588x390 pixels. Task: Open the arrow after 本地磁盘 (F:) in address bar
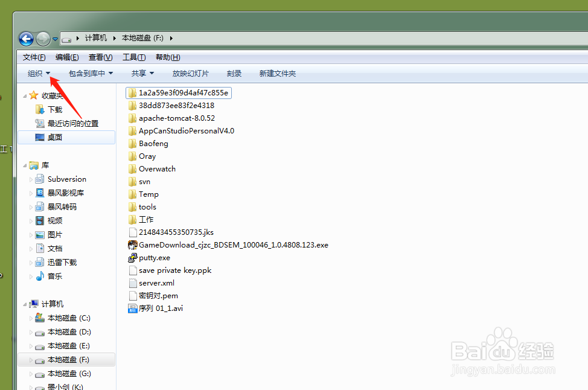171,38
